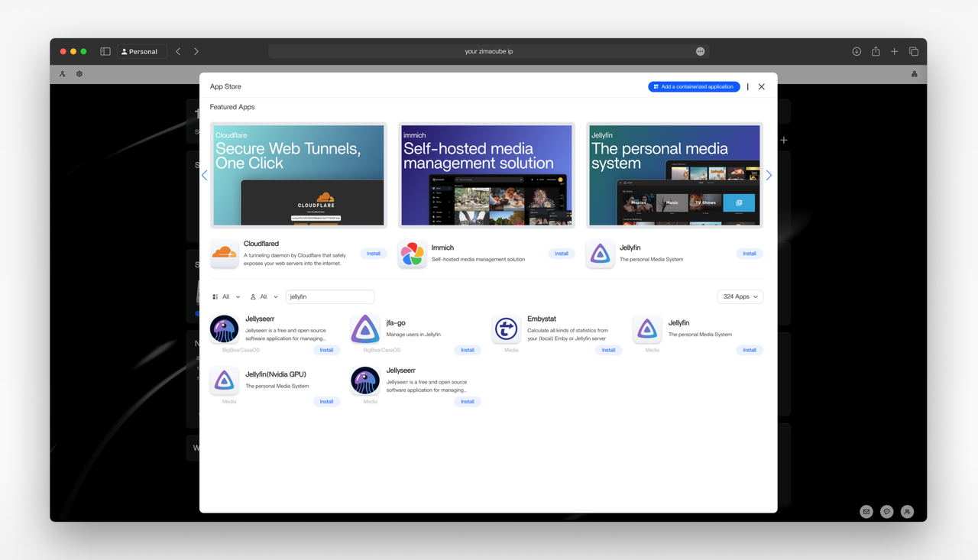Show the Safari tab overview

tap(913, 51)
